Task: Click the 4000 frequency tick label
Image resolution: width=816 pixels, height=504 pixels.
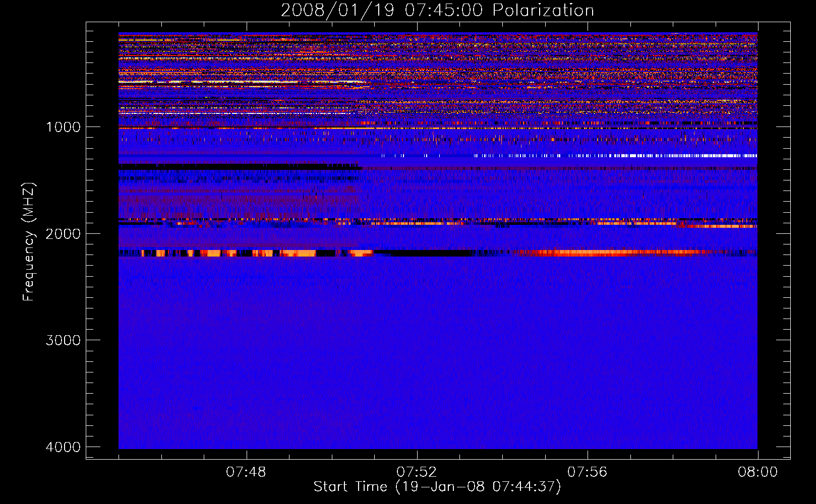Action: click(64, 447)
